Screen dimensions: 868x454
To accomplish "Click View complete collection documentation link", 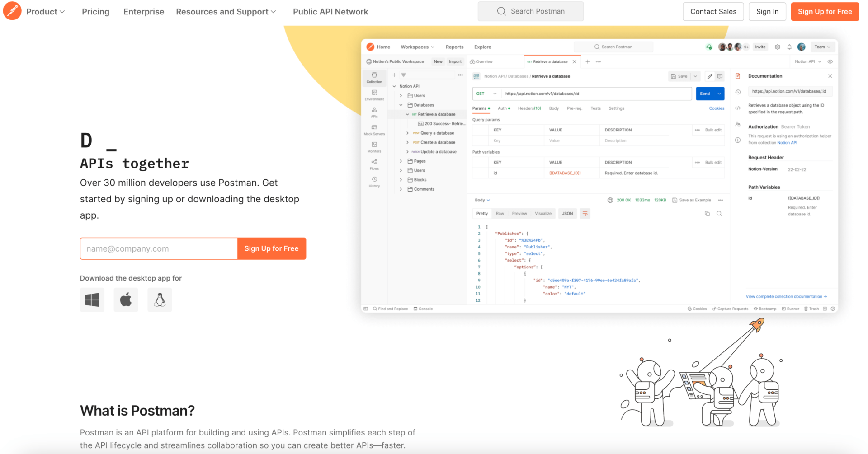I will pos(786,296).
